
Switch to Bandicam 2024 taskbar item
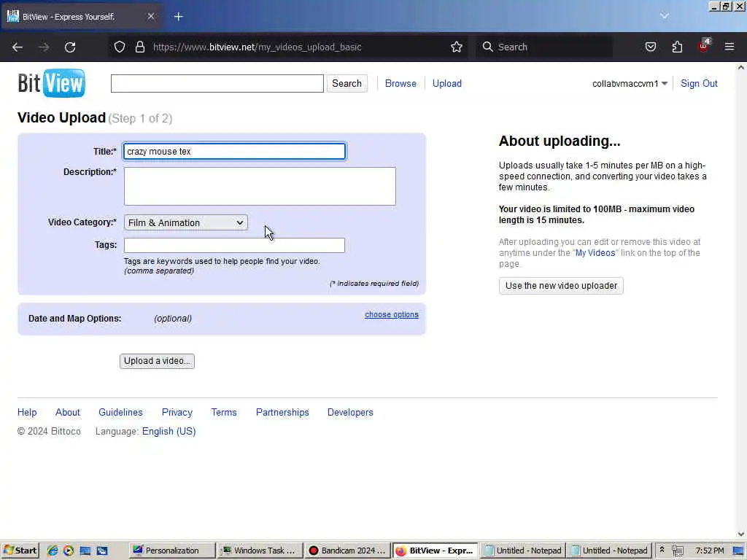tap(347, 551)
